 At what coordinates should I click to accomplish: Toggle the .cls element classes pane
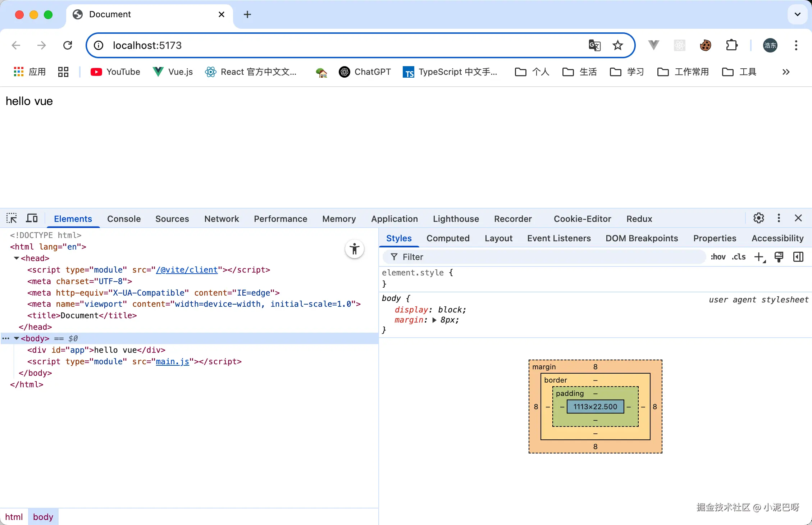tap(739, 257)
